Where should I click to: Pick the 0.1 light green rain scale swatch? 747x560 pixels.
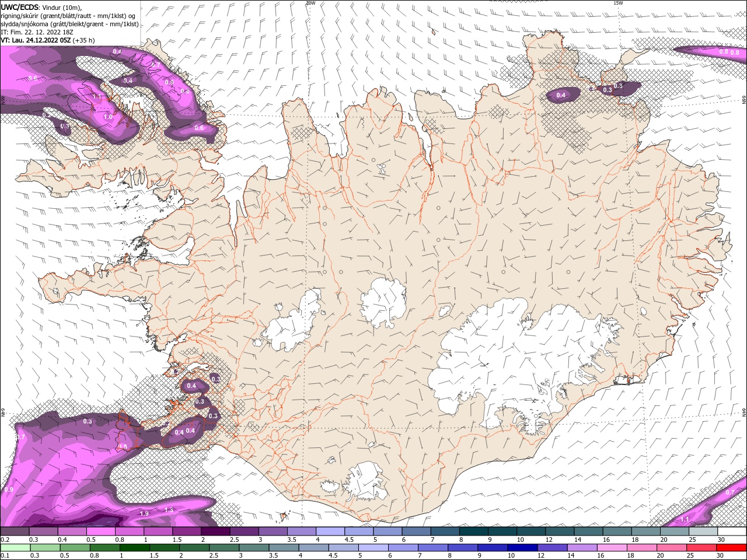(15, 548)
